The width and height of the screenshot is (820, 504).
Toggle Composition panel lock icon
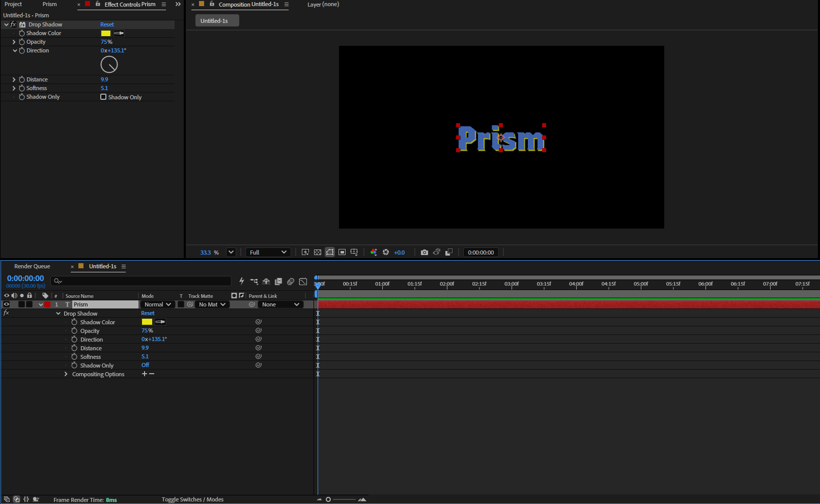tap(212, 4)
